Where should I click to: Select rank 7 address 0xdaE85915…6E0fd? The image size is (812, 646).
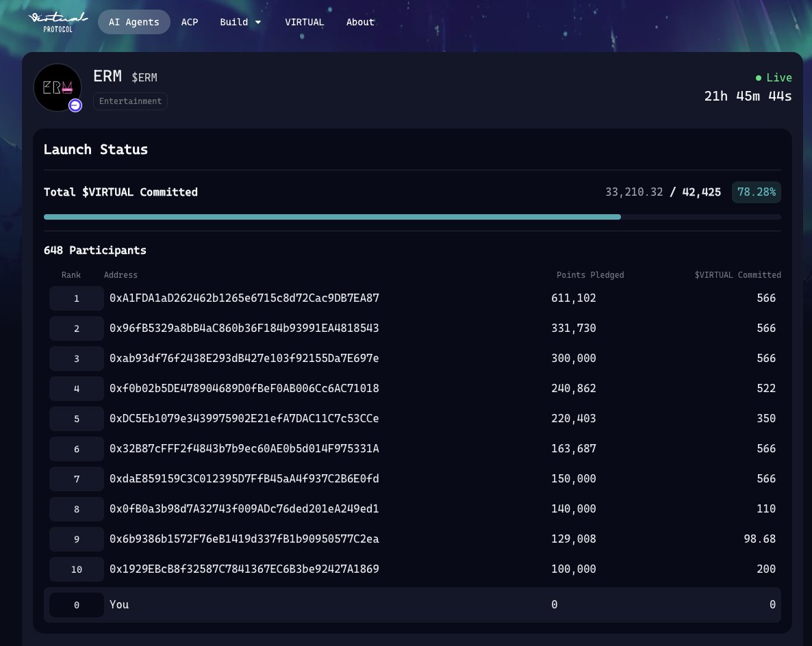click(244, 479)
